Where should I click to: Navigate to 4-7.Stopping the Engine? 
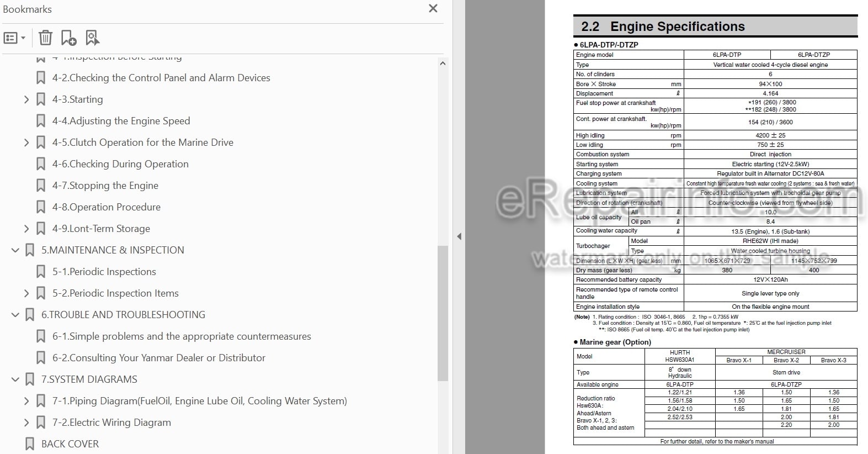click(105, 186)
